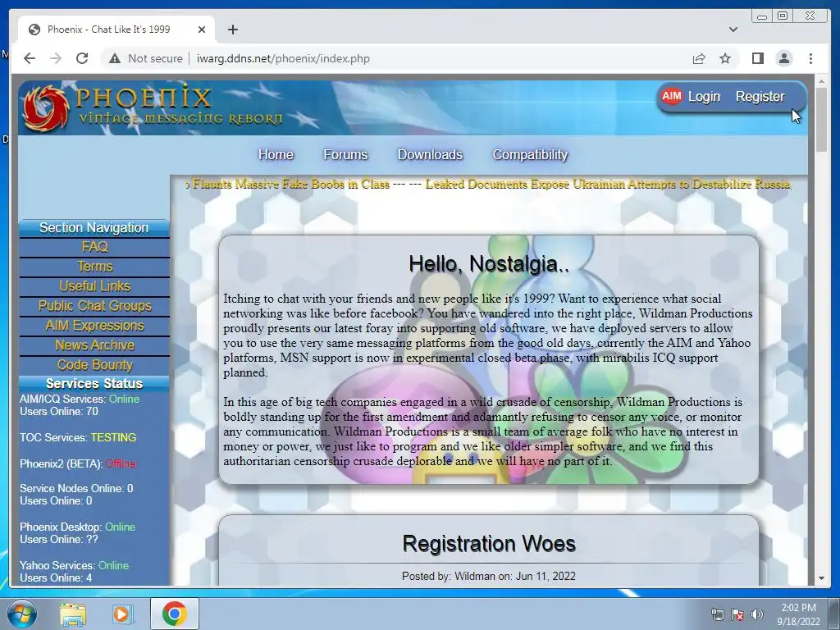The image size is (840, 630).
Task: Open the Action Center flag icon
Action: click(737, 615)
